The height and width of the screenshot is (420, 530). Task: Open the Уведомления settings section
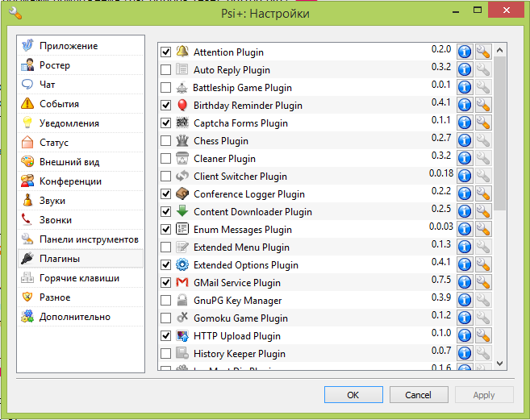coord(69,123)
